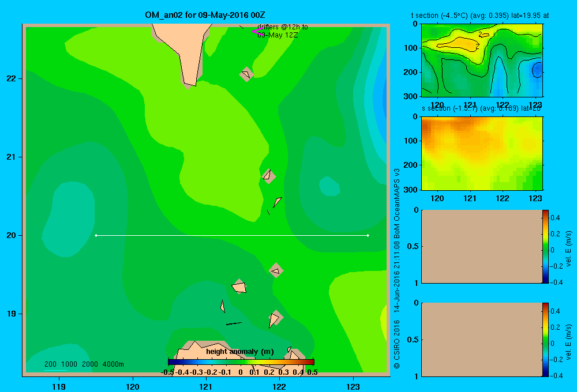The image size is (577, 392).
Task: Click the upper empty tan velocity panel
Action: pyautogui.click(x=482, y=246)
